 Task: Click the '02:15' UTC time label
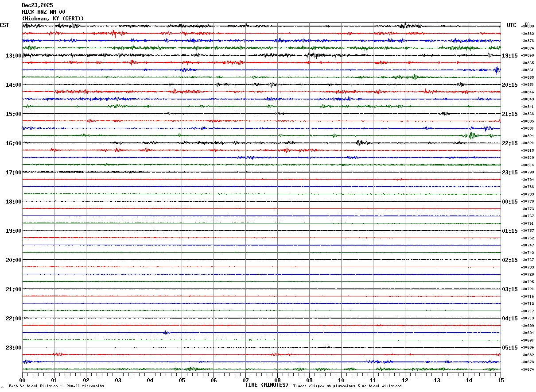coord(509,260)
